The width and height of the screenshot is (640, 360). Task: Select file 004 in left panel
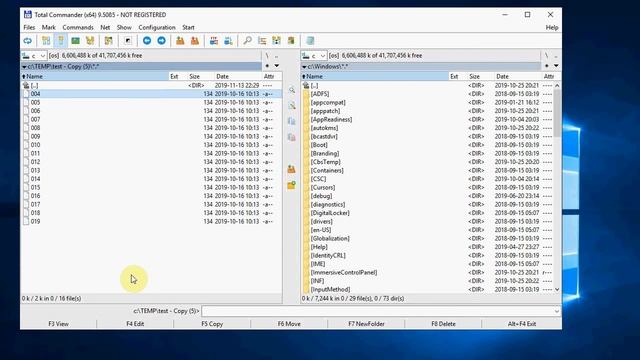pyautogui.click(x=151, y=94)
